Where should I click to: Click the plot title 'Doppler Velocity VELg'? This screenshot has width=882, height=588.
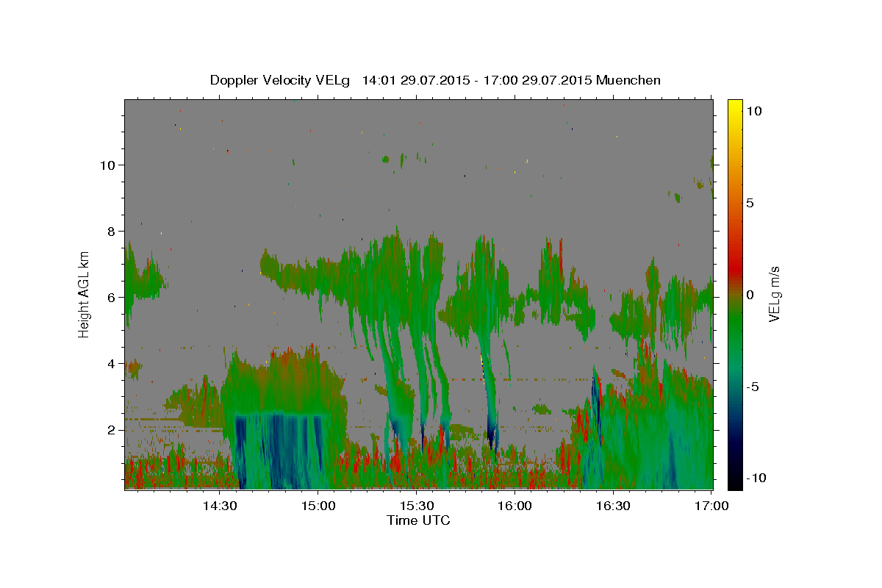point(280,80)
